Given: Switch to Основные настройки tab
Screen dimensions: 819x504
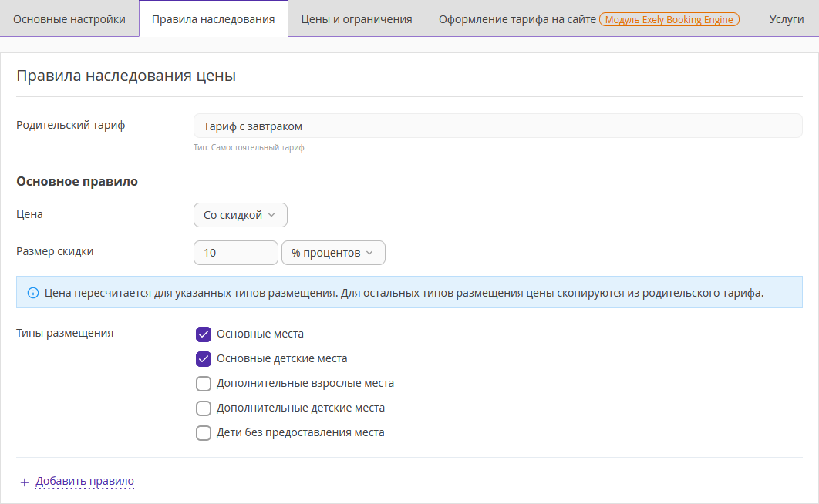Looking at the screenshot, I should 69,19.
